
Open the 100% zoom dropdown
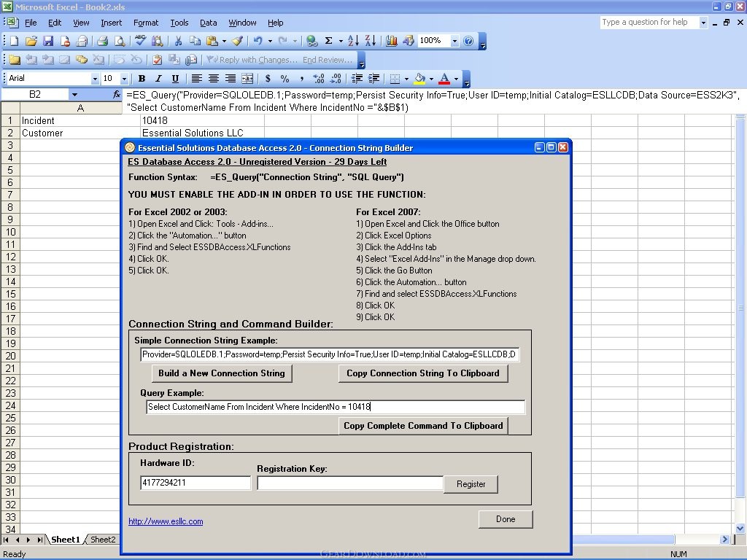[454, 42]
